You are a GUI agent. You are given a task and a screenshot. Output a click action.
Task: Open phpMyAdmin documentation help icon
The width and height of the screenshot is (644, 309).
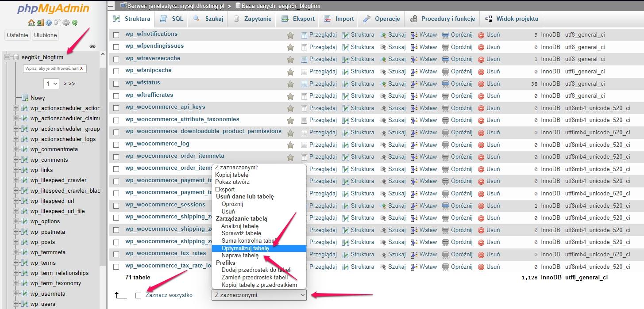pos(49,23)
